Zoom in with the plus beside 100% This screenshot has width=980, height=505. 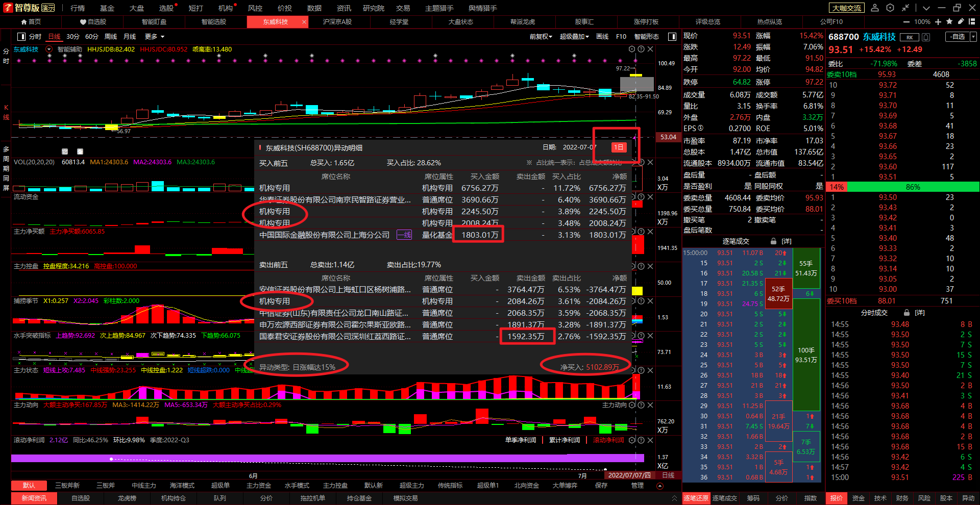coord(938,22)
